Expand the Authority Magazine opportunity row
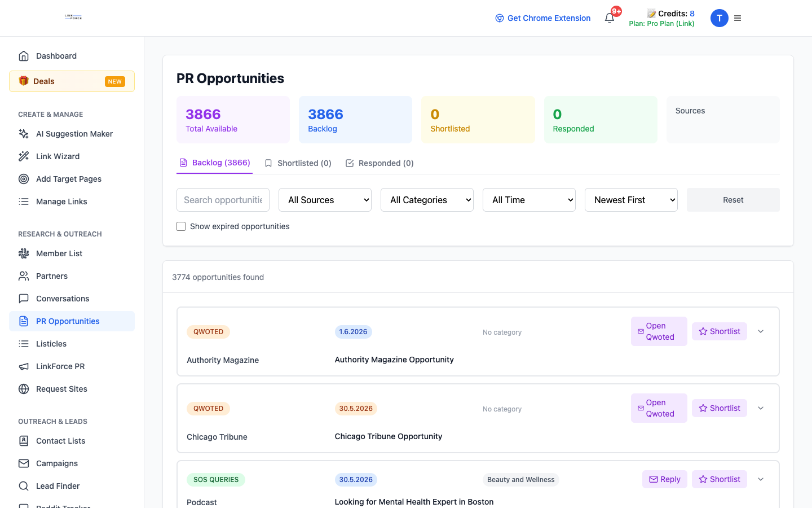 point(761,331)
